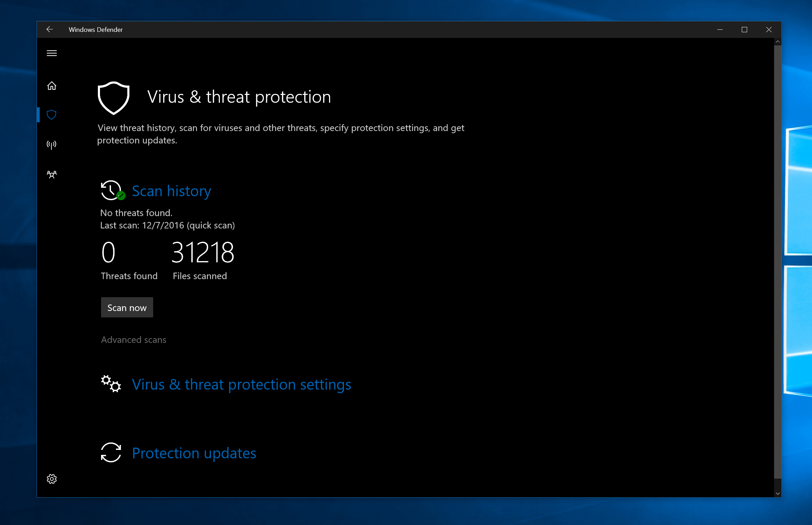
Task: Click the back arrow navigation button
Action: 50,29
